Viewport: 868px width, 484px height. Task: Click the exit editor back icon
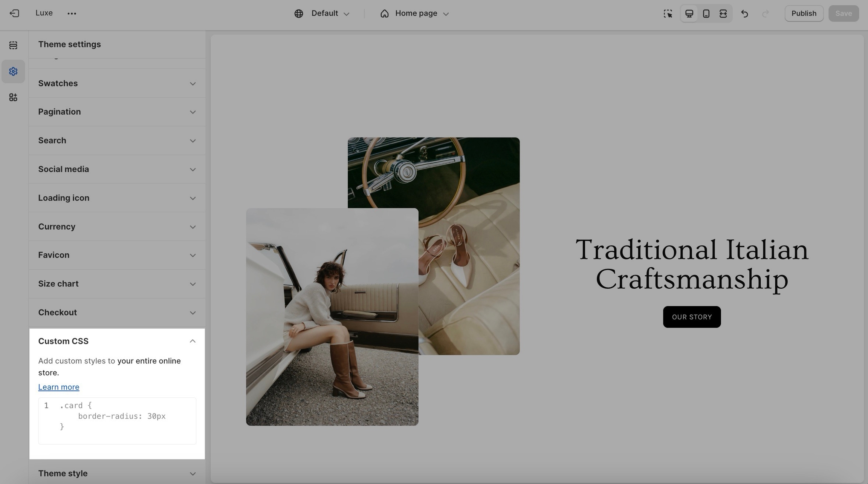pos(14,13)
